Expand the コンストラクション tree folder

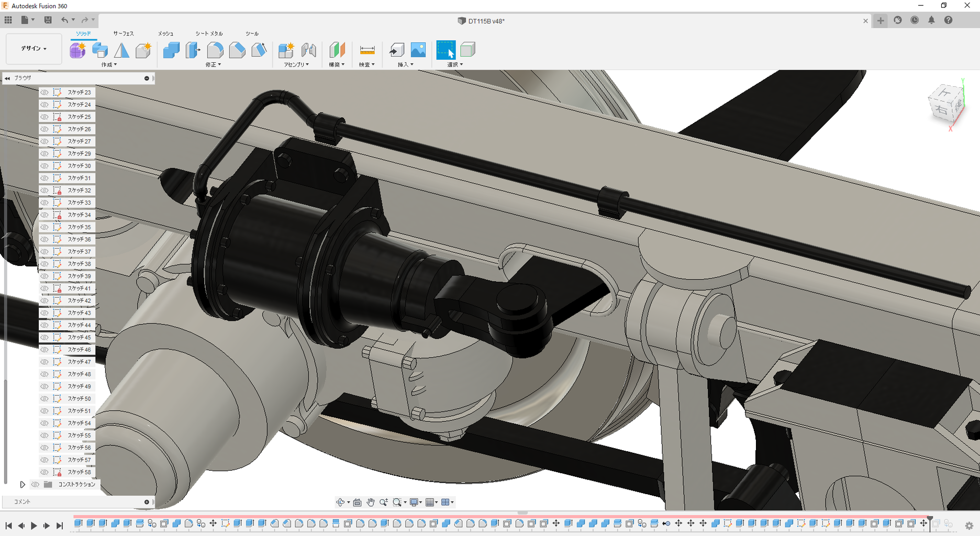23,485
